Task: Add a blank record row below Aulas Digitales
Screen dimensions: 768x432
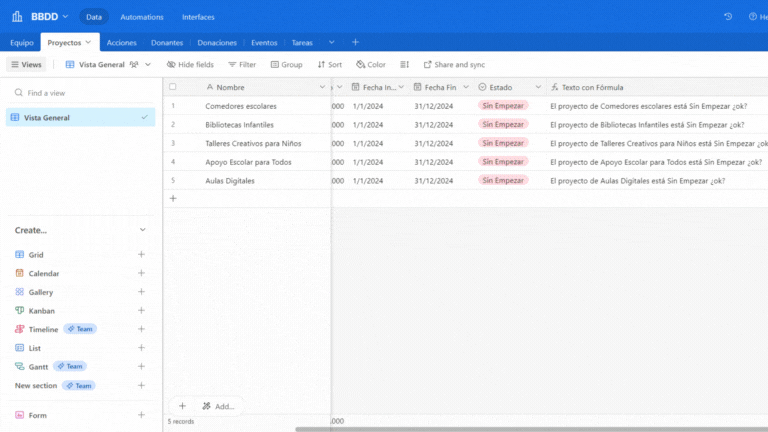Action: (173, 198)
